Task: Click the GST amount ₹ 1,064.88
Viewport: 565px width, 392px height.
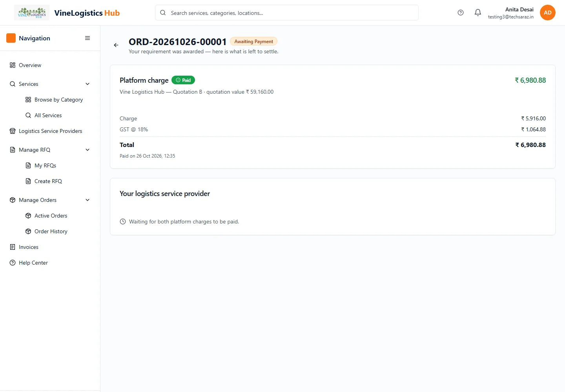Action: (x=533, y=129)
